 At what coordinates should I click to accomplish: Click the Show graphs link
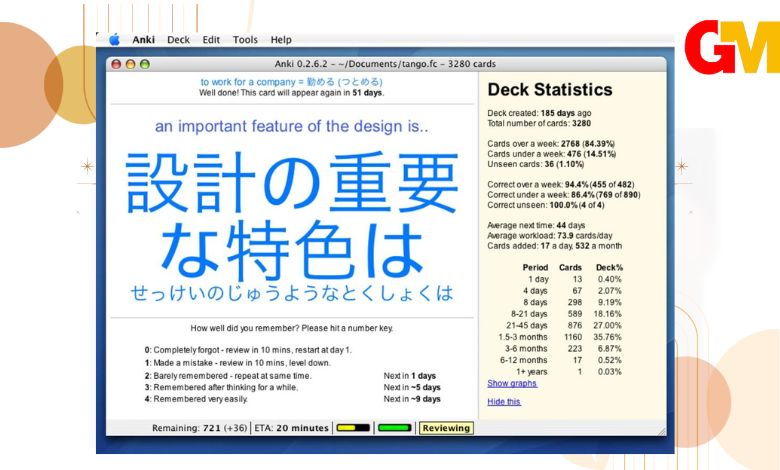tap(512, 383)
